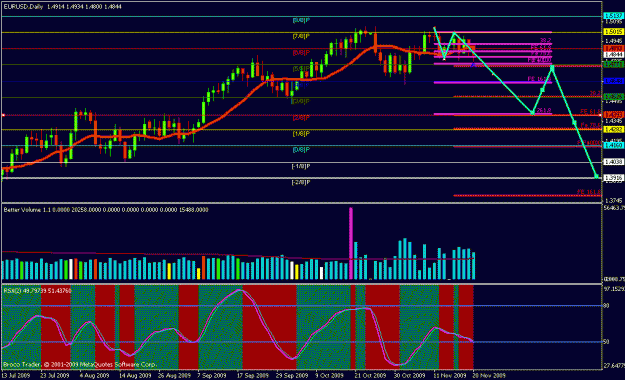The image size is (625, 380).
Task: Click the 21 Oct 2009 date label
Action: pos(370,376)
